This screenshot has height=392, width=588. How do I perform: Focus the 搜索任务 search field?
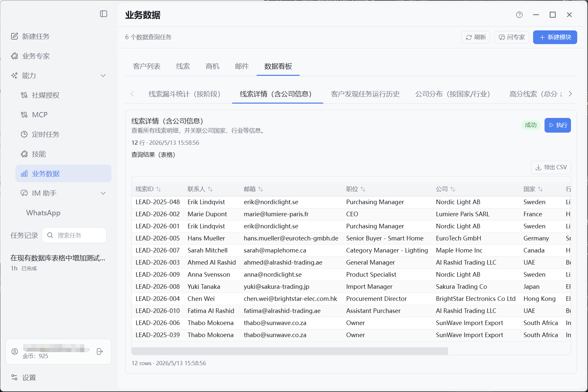[x=74, y=235]
